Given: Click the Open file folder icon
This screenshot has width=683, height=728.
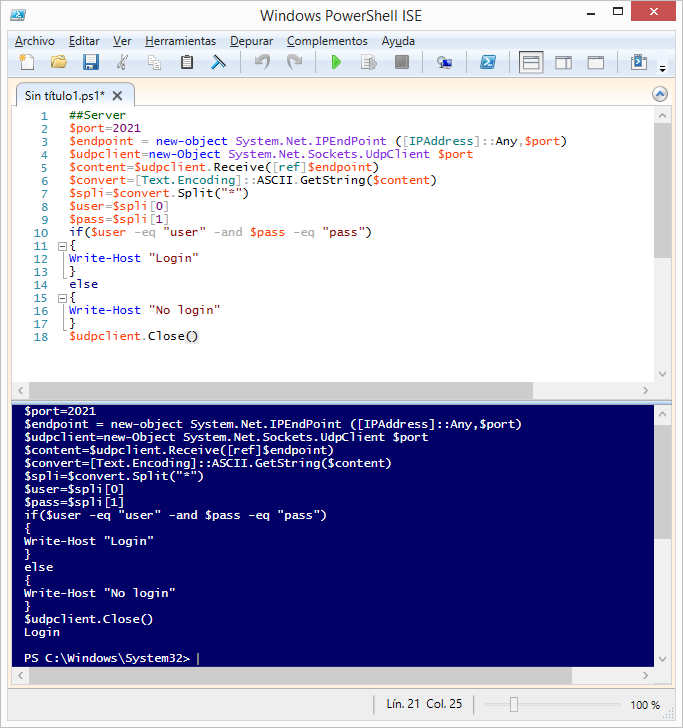Looking at the screenshot, I should (59, 63).
